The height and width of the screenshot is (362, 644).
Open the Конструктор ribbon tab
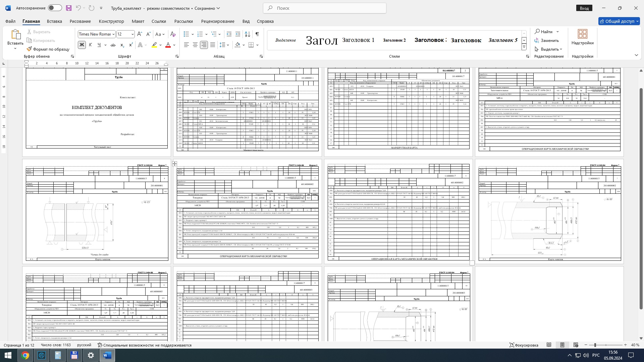tap(111, 21)
